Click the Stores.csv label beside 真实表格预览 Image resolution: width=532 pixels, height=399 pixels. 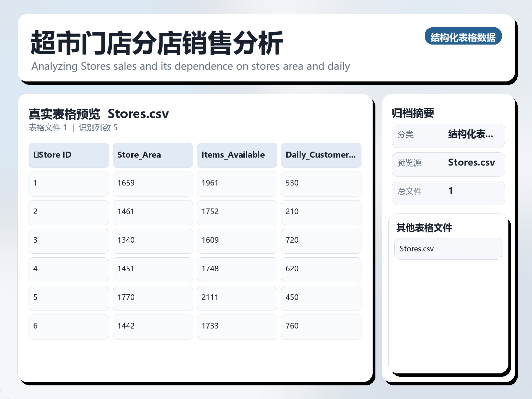pos(138,114)
